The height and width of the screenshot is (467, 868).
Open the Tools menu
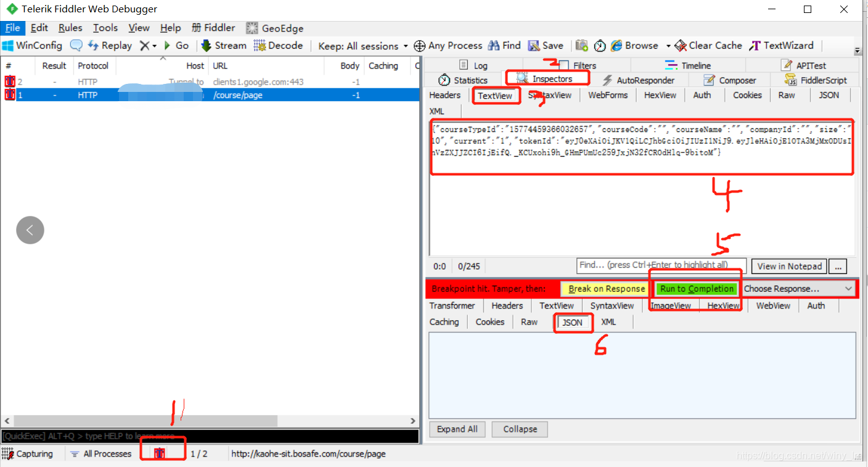(105, 28)
